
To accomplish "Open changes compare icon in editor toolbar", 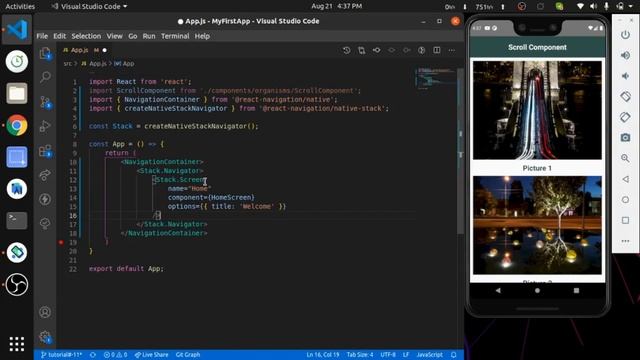I will (362, 50).
